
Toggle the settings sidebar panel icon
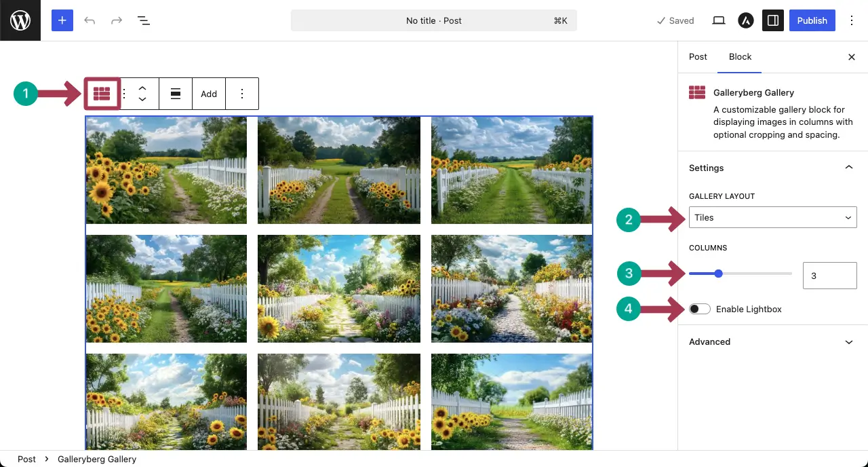773,20
